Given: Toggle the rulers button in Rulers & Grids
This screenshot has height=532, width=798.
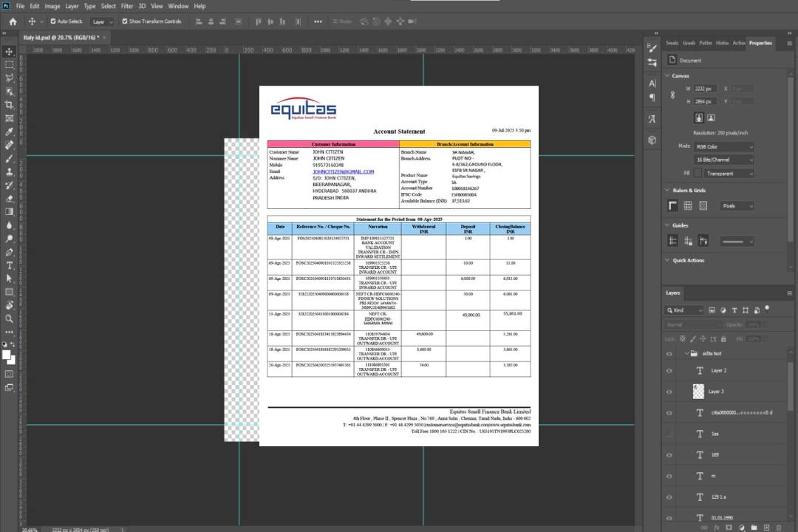Looking at the screenshot, I should click(x=673, y=205).
